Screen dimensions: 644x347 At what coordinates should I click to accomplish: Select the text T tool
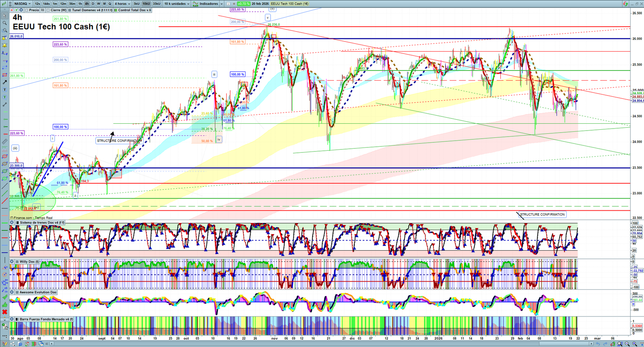point(4,89)
